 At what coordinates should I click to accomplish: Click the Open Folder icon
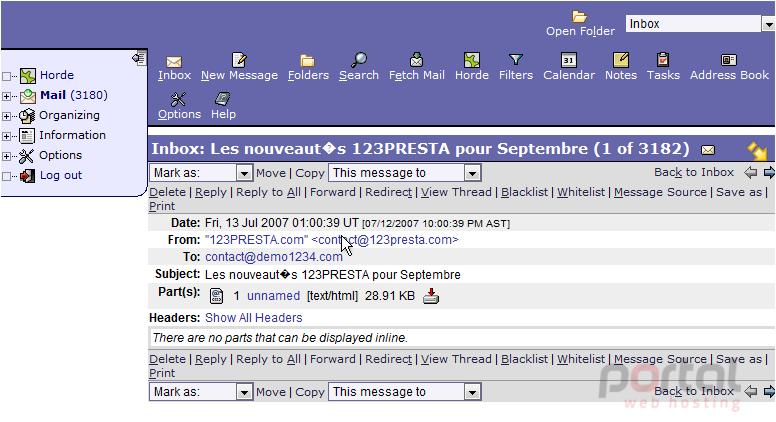(x=580, y=17)
